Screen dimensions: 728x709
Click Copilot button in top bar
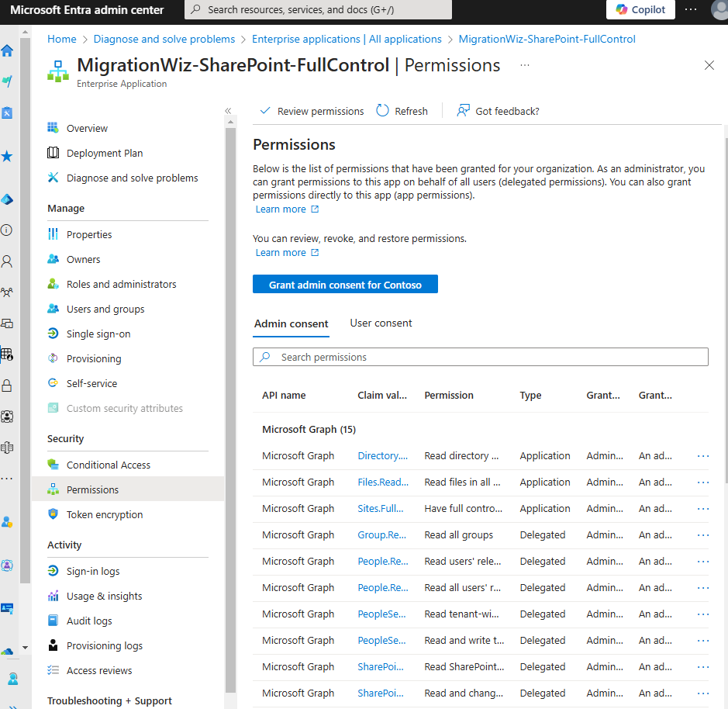(640, 10)
